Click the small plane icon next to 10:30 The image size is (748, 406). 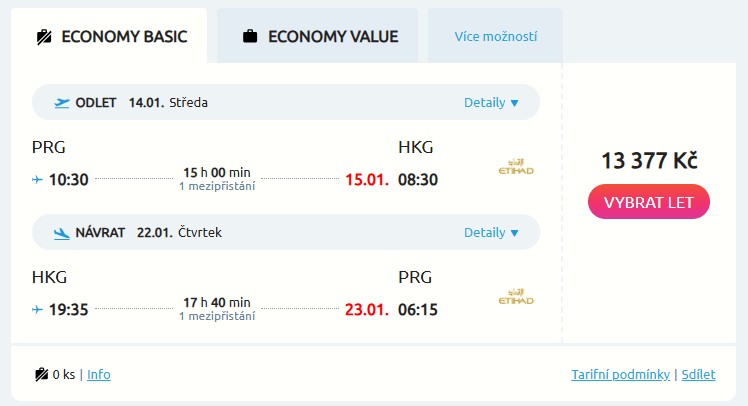(38, 180)
